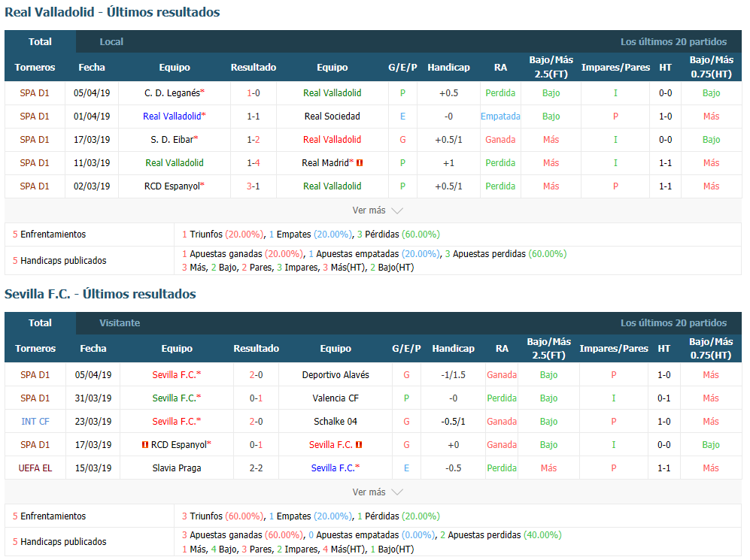Open the Deportivo Alavés team link

[336, 375]
